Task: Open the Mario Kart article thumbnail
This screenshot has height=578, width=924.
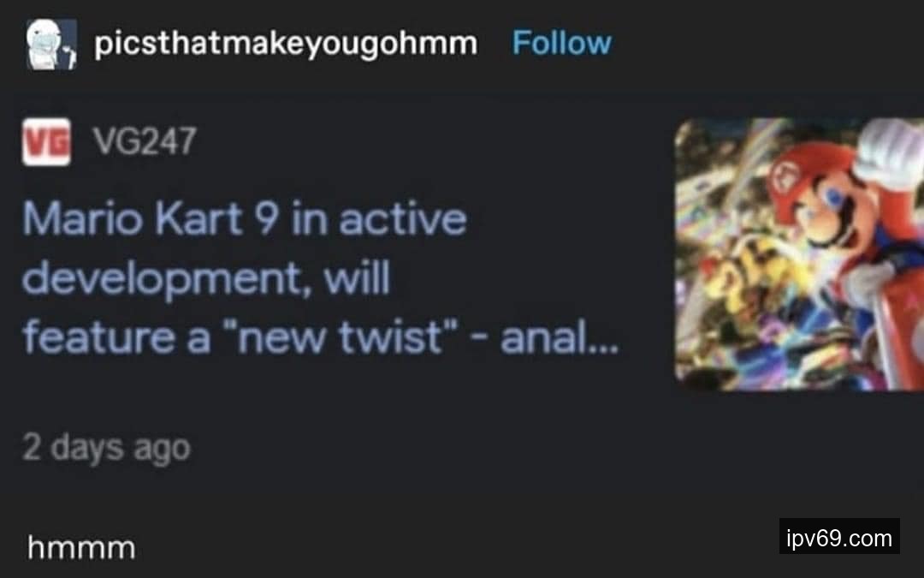Action: tap(799, 254)
